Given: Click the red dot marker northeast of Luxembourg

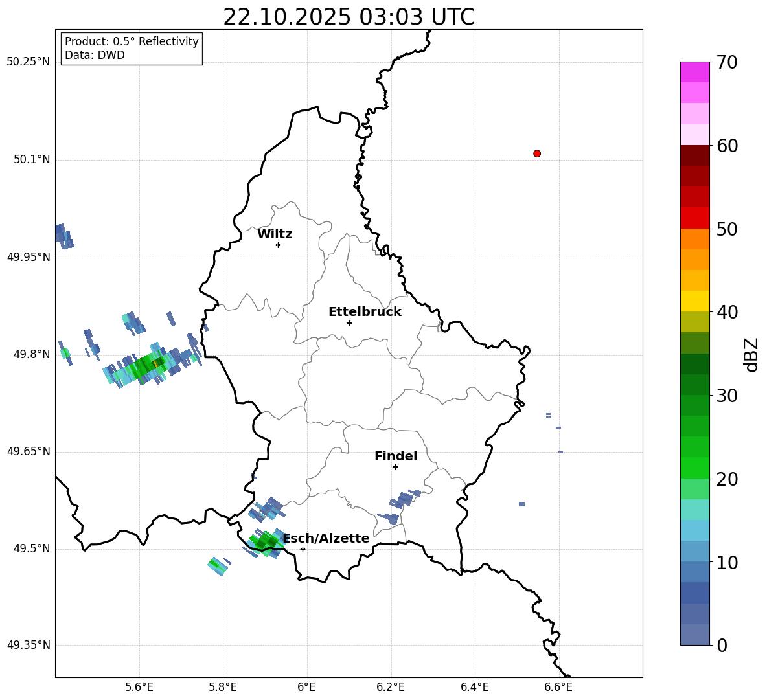Looking at the screenshot, I should click(537, 153).
